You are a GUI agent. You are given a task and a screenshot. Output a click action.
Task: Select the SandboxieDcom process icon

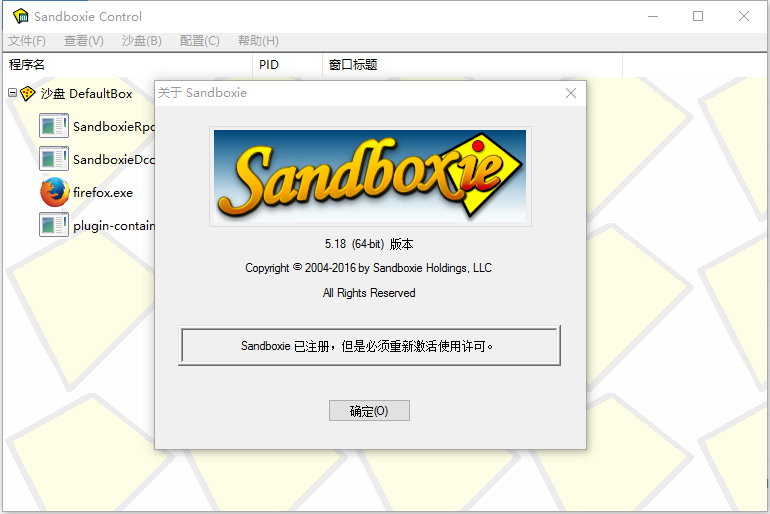point(54,159)
